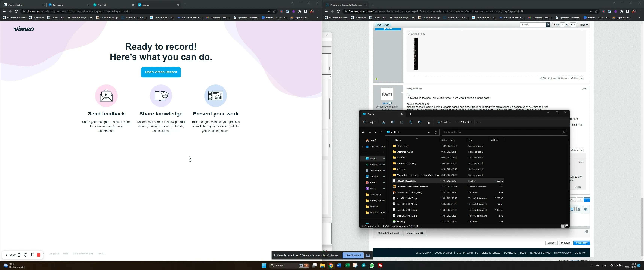The image size is (644, 270).
Task: Open the Zobrazit view dropdown
Action: pos(464,122)
